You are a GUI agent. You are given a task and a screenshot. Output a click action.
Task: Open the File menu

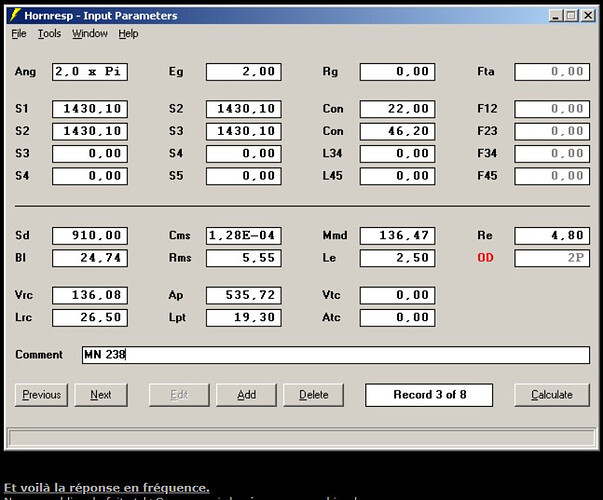click(18, 34)
